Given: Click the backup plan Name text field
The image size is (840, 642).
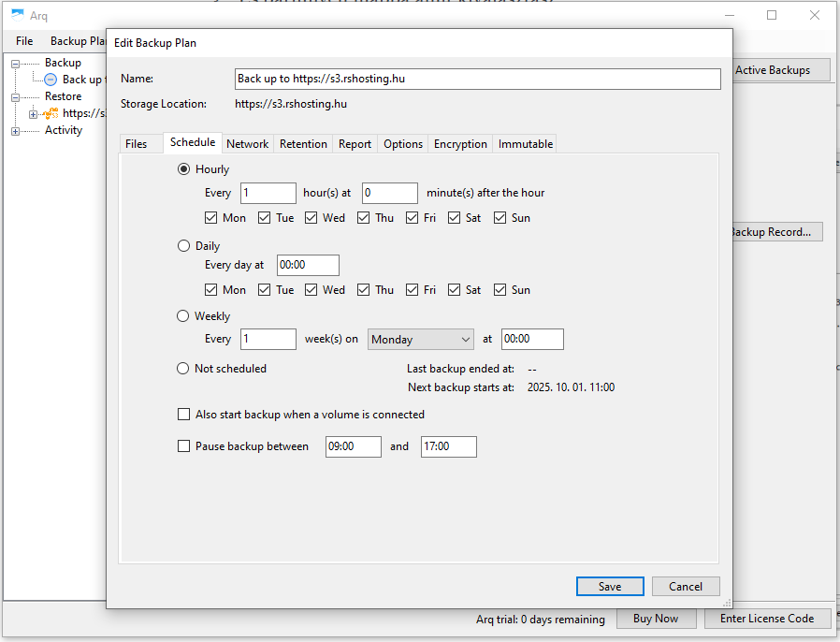Looking at the screenshot, I should pos(477,80).
